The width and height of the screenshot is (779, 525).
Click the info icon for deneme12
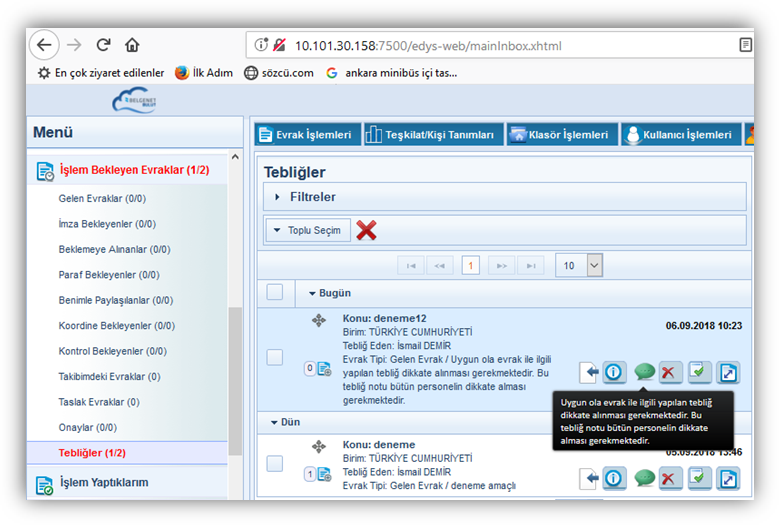click(x=614, y=372)
